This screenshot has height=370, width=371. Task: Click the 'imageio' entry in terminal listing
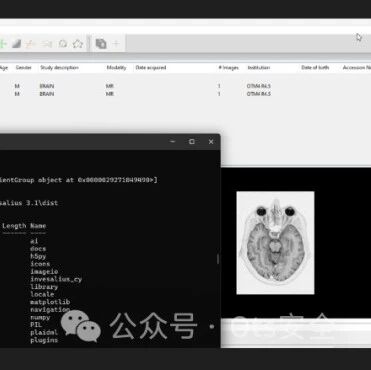click(x=44, y=272)
